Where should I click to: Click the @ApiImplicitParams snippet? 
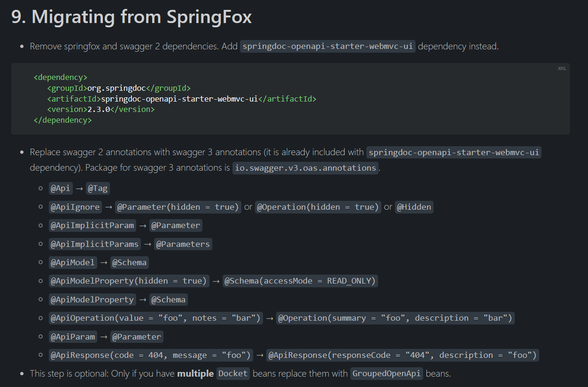[x=95, y=244]
